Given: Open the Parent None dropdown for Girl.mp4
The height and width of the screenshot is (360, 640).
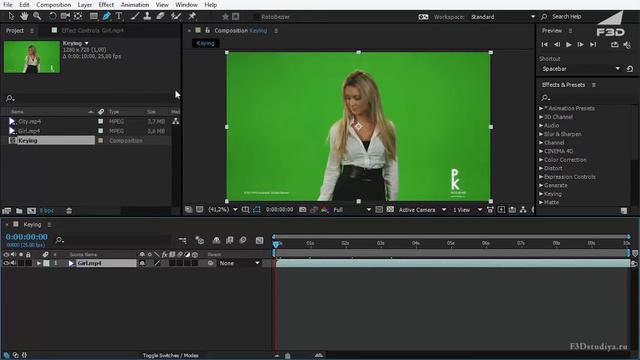Looking at the screenshot, I should [240, 263].
